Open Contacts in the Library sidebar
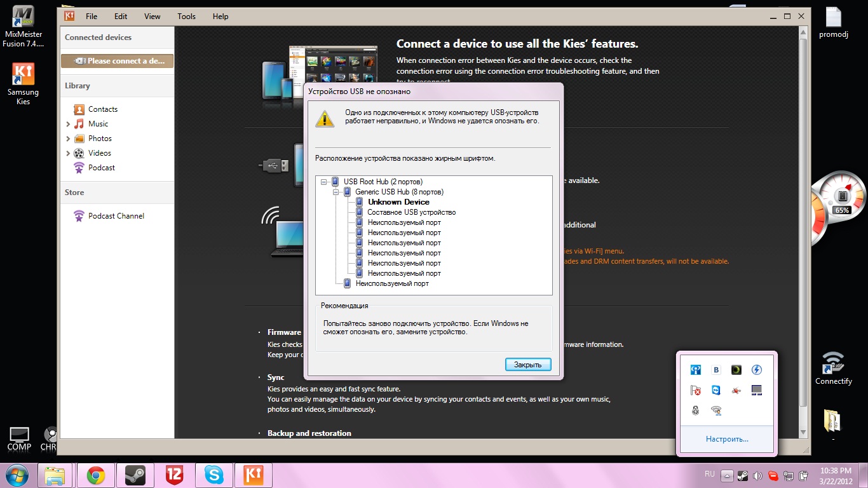868x488 pixels. tap(103, 109)
